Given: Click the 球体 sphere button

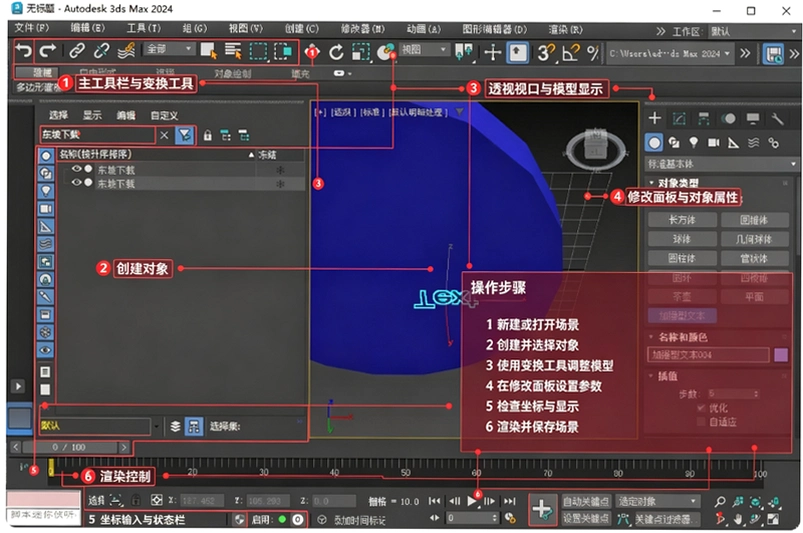Looking at the screenshot, I should point(682,239).
